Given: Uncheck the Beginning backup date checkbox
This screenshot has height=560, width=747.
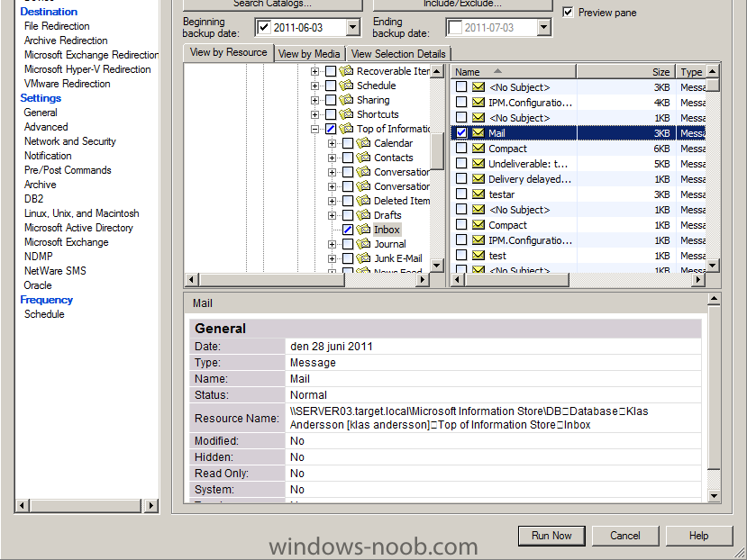Looking at the screenshot, I should tap(264, 28).
